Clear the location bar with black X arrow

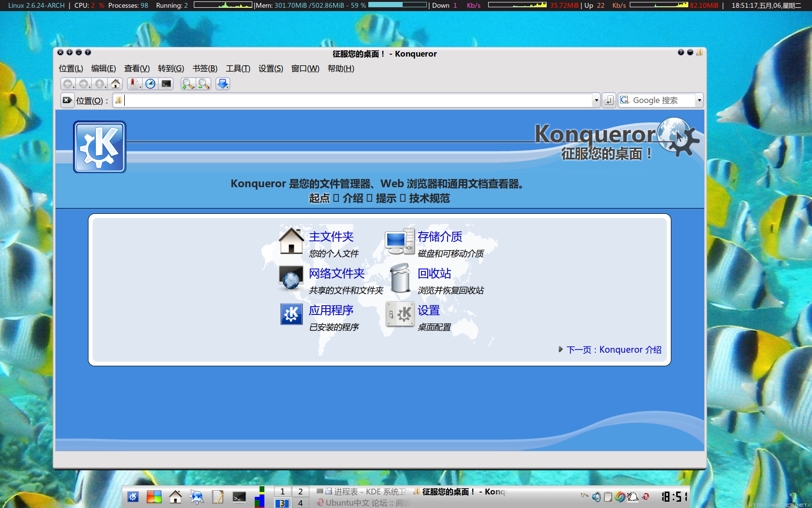click(x=67, y=100)
